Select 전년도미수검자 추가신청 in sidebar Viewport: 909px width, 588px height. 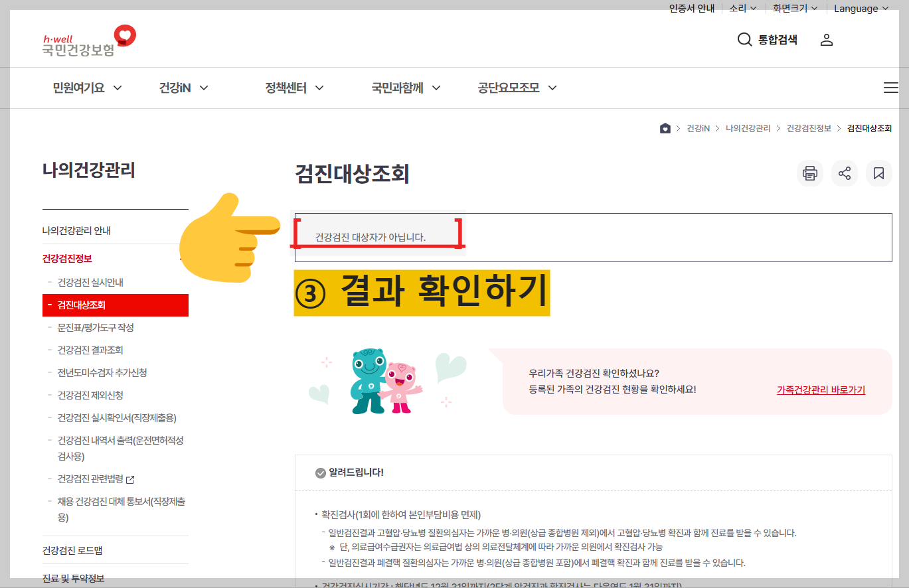coord(102,372)
